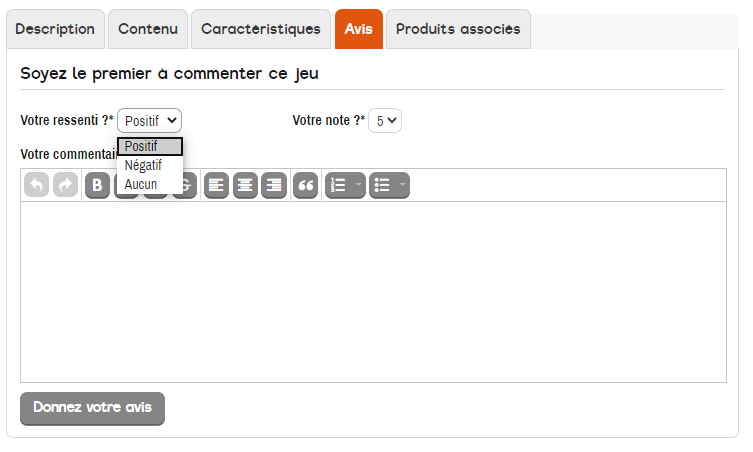
Task: Click the redo arrow icon
Action: point(65,185)
